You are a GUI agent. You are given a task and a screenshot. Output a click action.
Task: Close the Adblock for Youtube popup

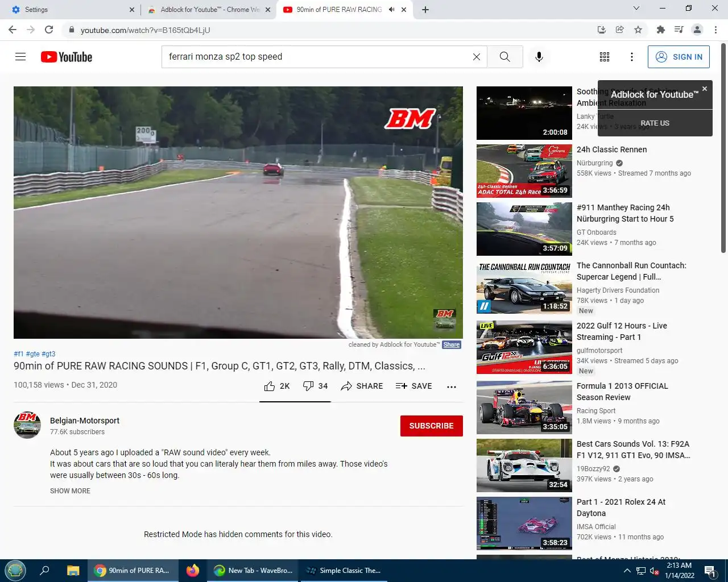(x=705, y=89)
